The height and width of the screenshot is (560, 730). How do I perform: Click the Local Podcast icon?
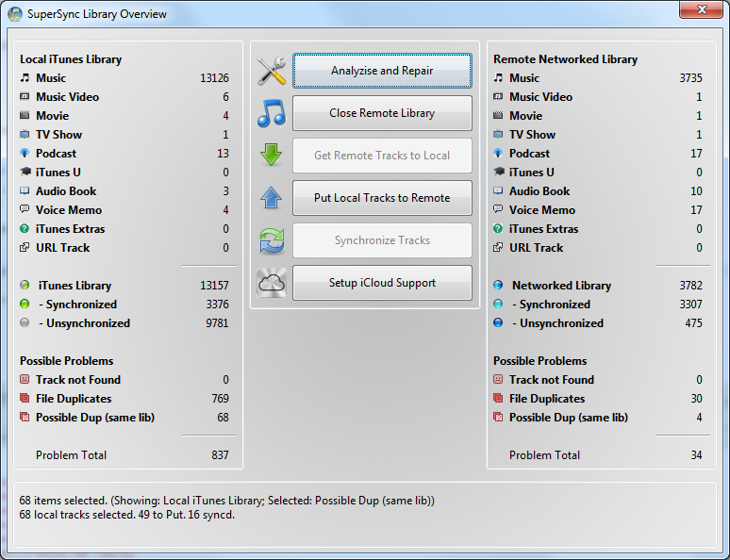(x=25, y=154)
